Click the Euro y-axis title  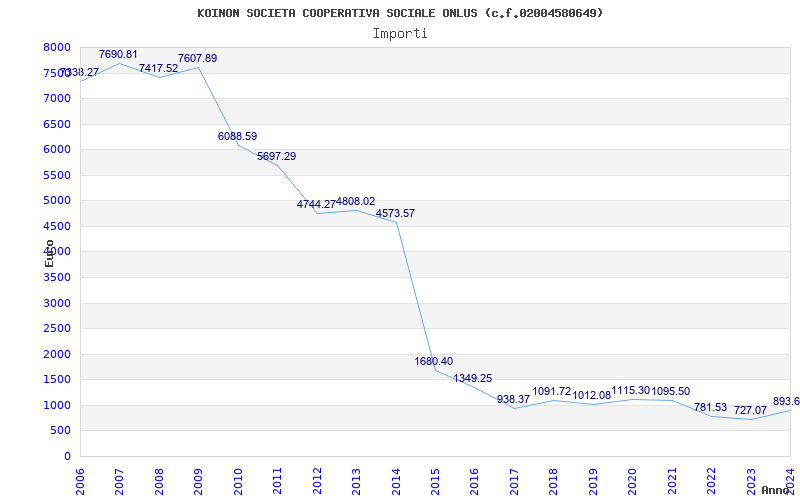(49, 254)
